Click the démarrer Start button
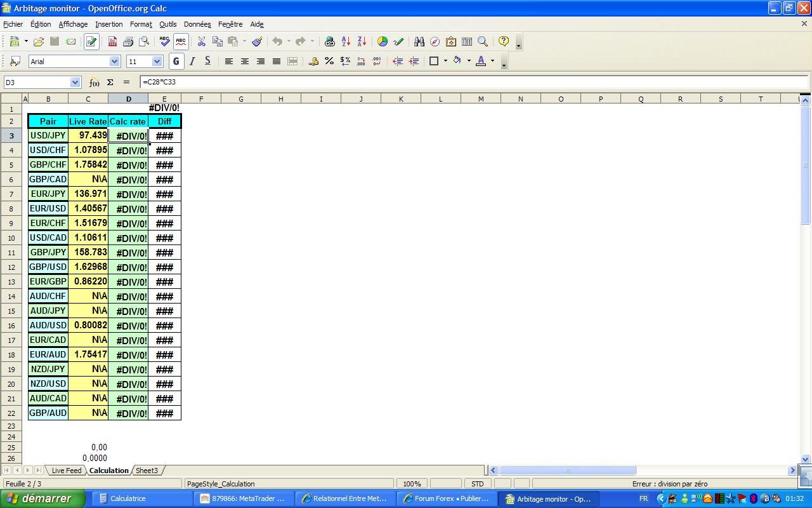This screenshot has width=812, height=508. click(x=42, y=498)
